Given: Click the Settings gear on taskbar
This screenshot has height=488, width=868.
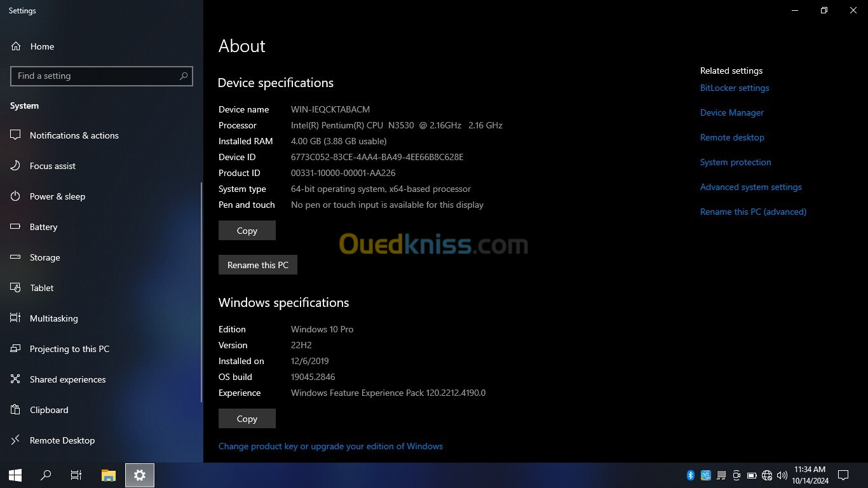Looking at the screenshot, I should [140, 475].
